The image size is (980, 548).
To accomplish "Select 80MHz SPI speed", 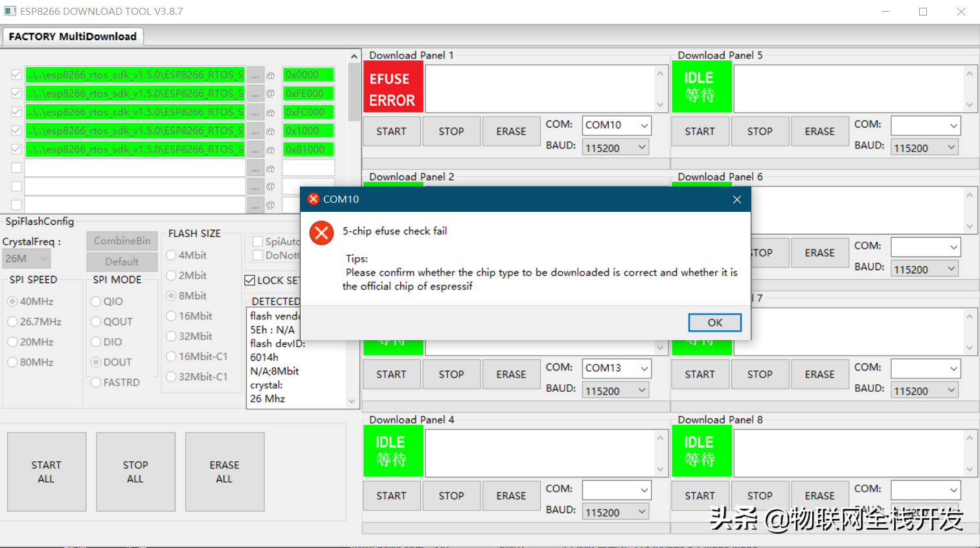I will tap(30, 362).
